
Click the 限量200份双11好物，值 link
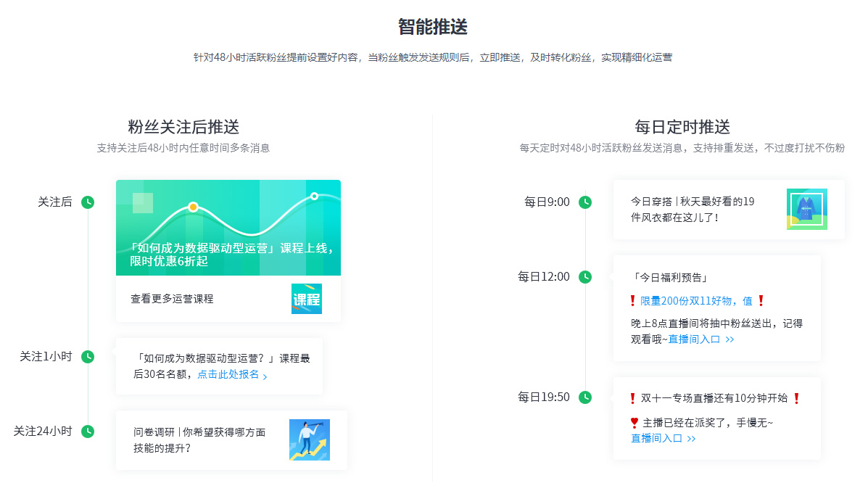click(696, 301)
